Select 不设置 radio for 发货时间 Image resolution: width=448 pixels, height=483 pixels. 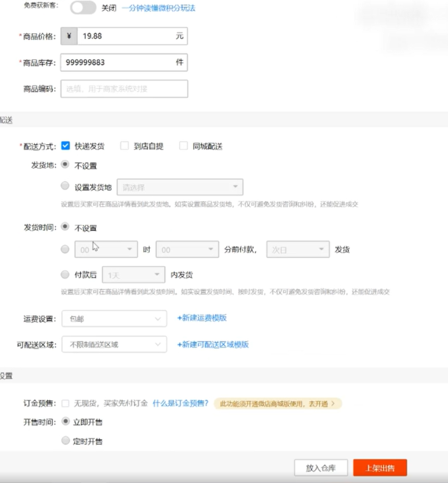[65, 227]
